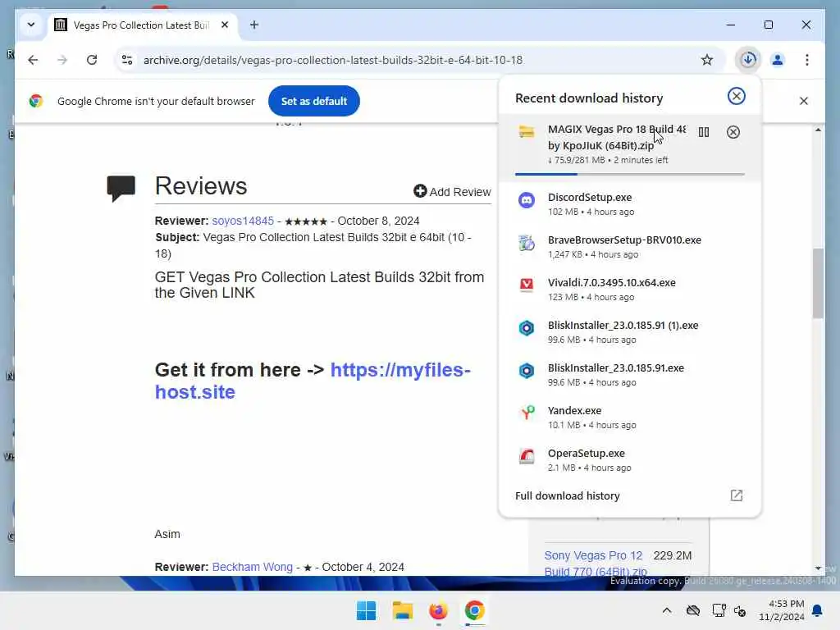Screen dimensions: 840x630
Task: Open Chrome three-dot menu
Action: [x=807, y=60]
